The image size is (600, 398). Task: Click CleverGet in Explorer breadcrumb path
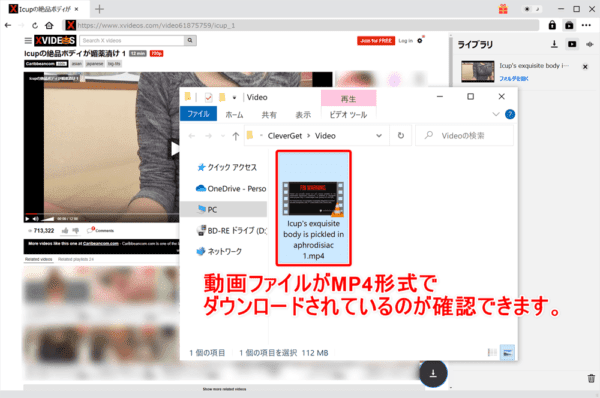pyautogui.click(x=285, y=136)
